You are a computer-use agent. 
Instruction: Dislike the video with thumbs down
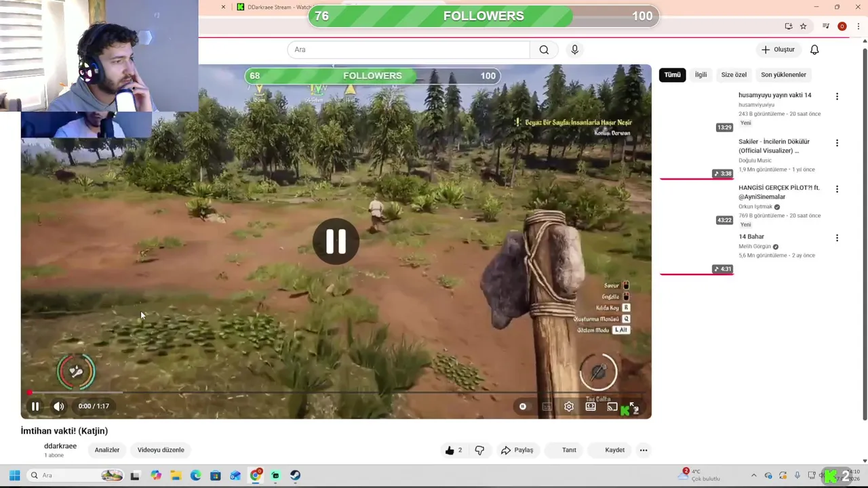pyautogui.click(x=479, y=450)
